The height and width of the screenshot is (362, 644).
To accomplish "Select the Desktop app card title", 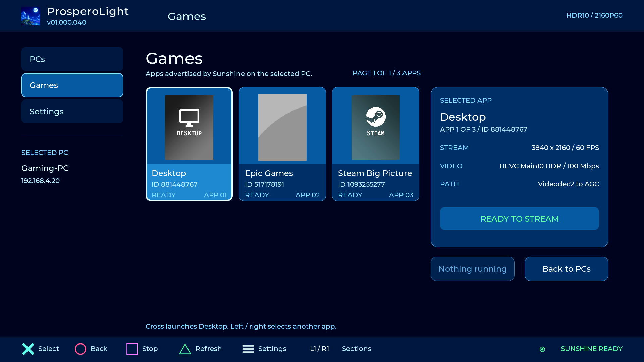I will point(169,173).
